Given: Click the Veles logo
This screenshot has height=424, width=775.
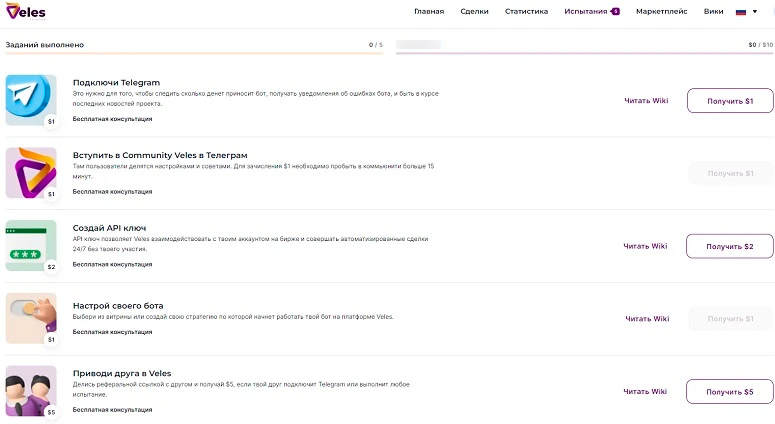Looking at the screenshot, I should [26, 11].
